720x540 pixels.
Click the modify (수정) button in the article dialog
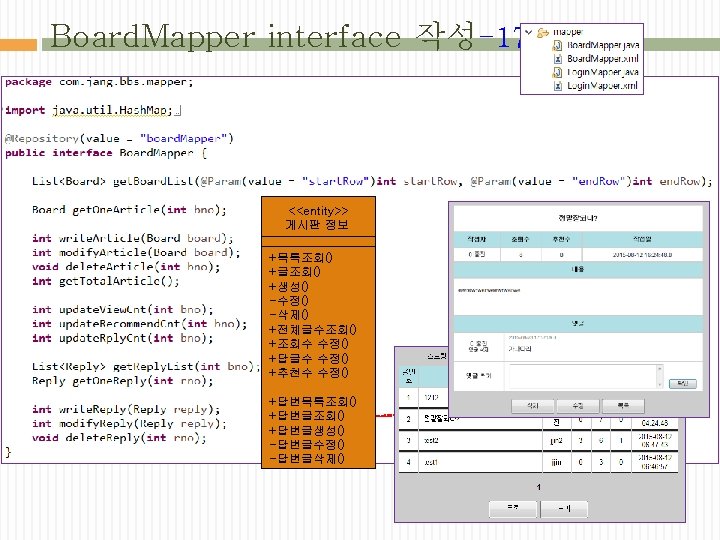coord(578,406)
